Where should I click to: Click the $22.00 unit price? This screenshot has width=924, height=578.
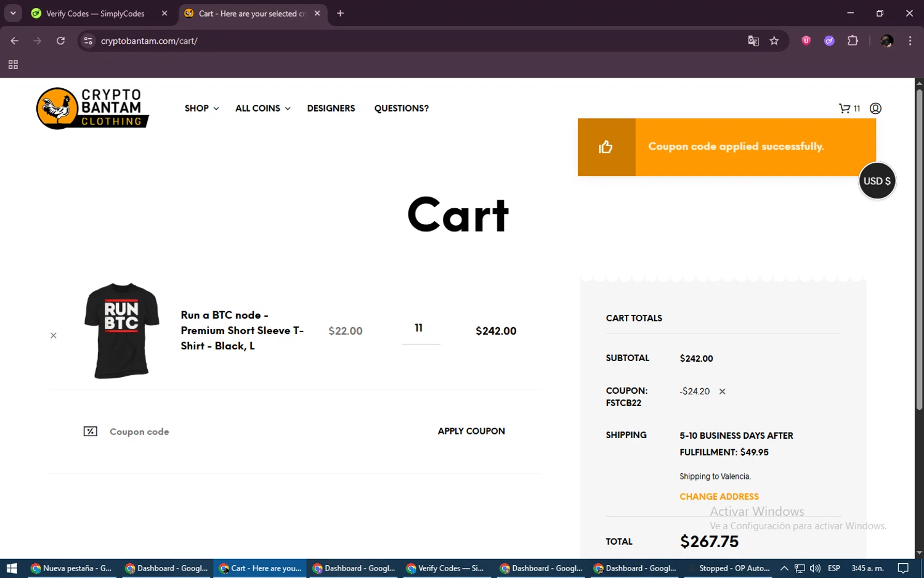coord(345,331)
